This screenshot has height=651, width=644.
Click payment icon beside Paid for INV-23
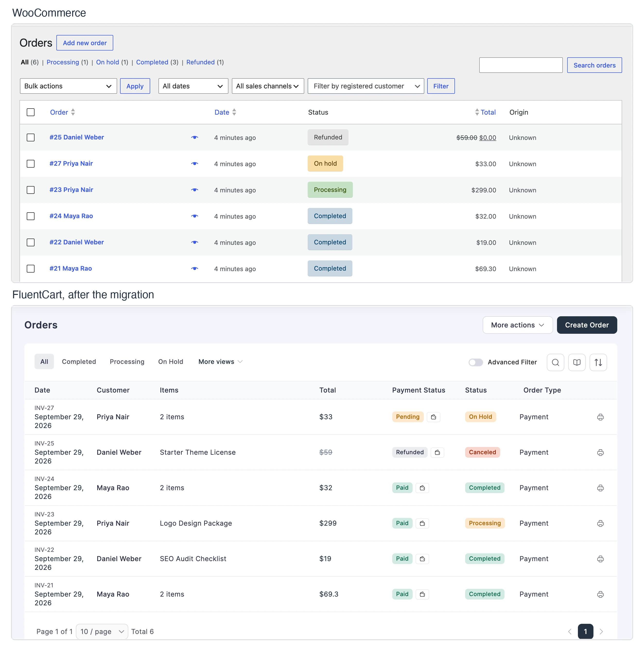(x=422, y=523)
